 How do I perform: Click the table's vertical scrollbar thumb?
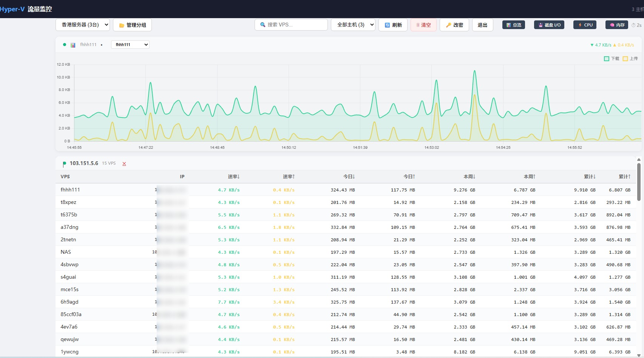639,182
